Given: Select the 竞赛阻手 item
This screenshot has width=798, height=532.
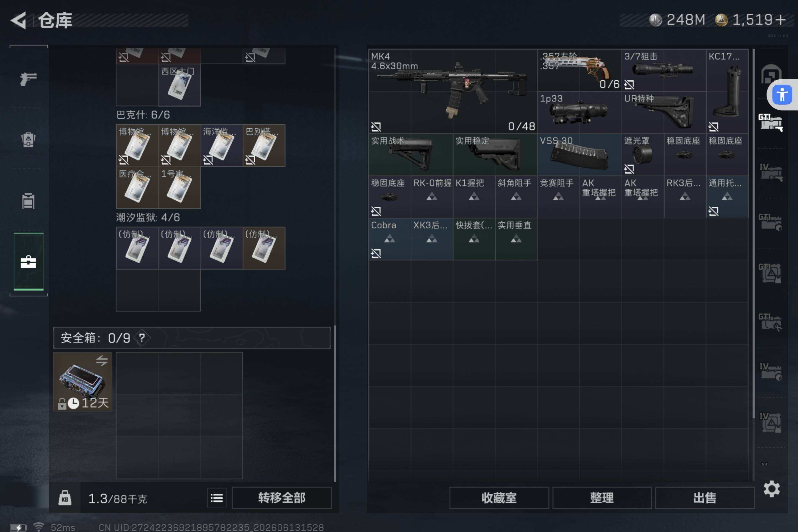Looking at the screenshot, I should click(559, 197).
